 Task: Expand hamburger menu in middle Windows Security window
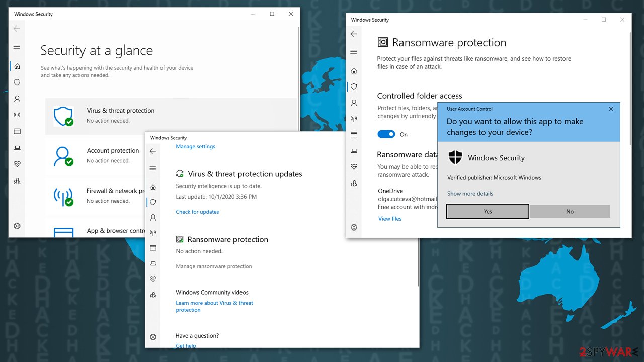pos(153,168)
